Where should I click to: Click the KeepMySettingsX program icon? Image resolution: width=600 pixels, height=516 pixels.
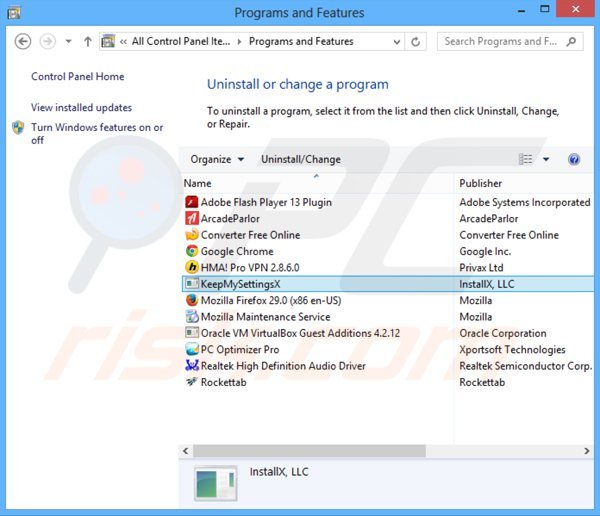192,284
